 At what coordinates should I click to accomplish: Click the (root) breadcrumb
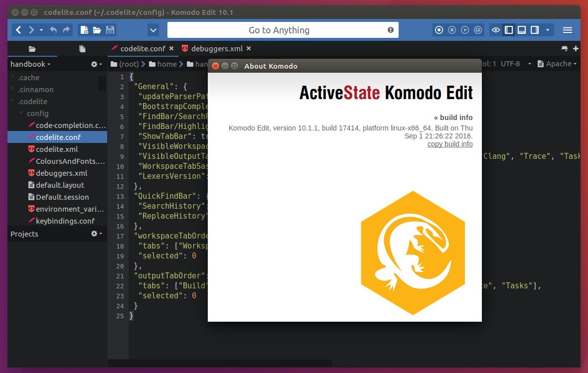pos(125,64)
